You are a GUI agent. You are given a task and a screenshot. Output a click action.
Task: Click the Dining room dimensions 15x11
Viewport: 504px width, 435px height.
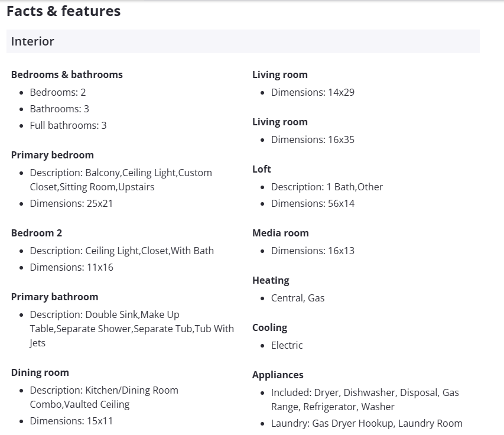(x=71, y=421)
